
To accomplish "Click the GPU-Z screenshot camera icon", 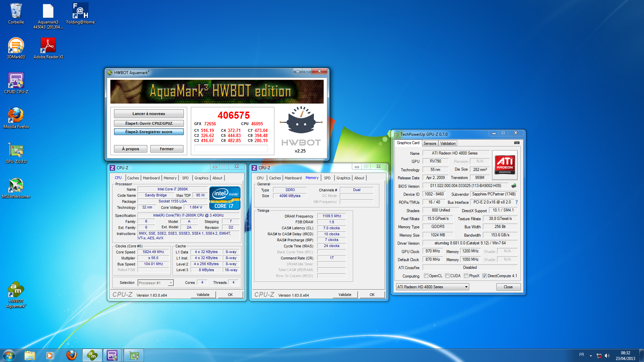I will (x=517, y=143).
